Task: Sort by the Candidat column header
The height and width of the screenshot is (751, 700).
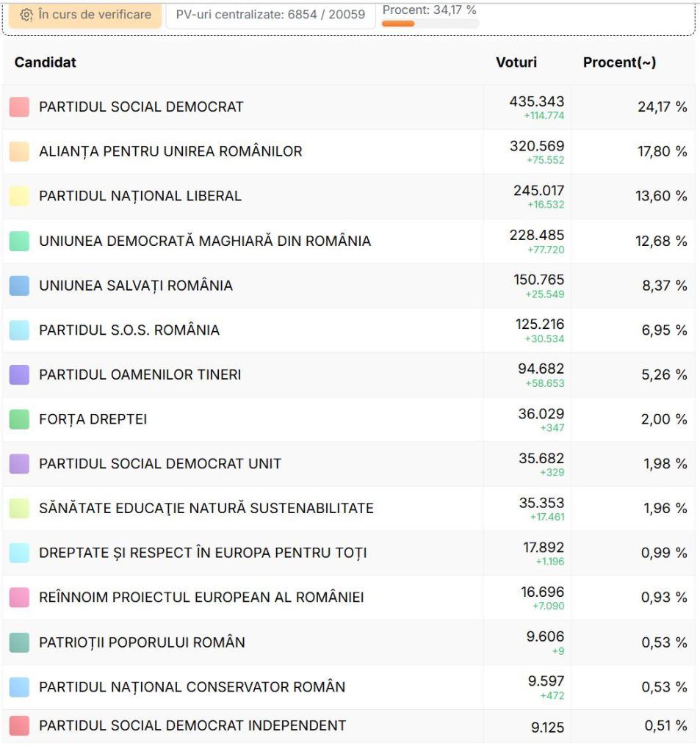Action: pyautogui.click(x=46, y=62)
